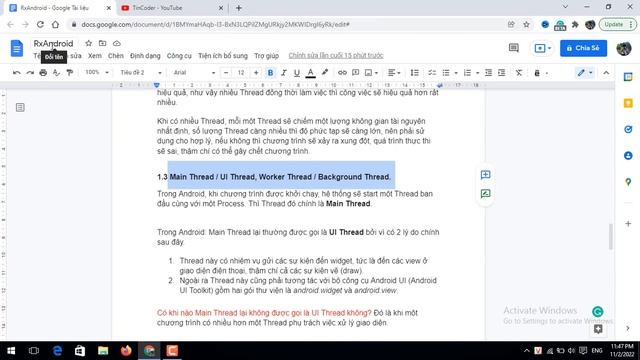Insert link icon in toolbar
This screenshot has width=640, height=360.
tap(342, 73)
